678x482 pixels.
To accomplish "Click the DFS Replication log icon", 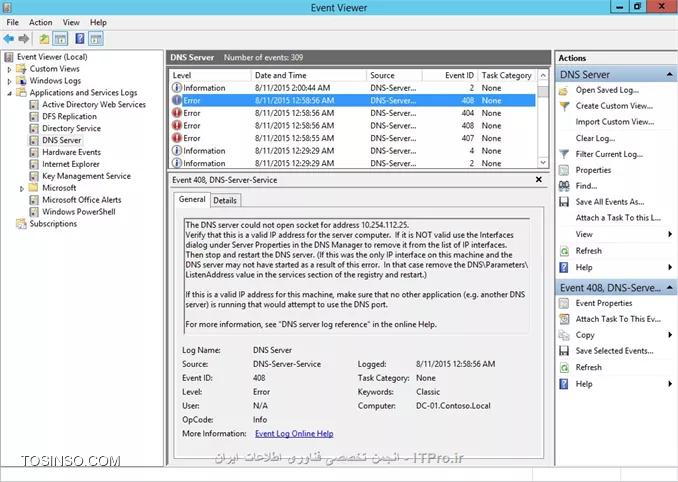I will coord(34,117).
